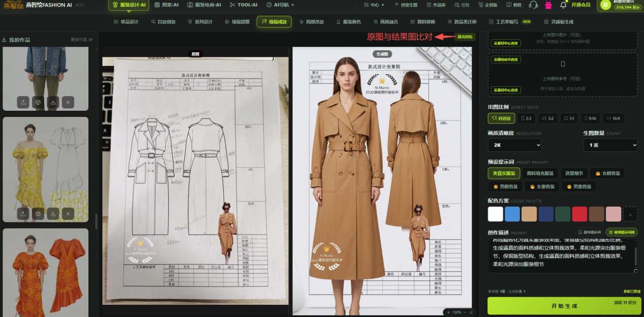Click the 3D cube icon on the yellow dress card
Image resolution: width=644 pixels, height=317 pixels.
[x=38, y=214]
